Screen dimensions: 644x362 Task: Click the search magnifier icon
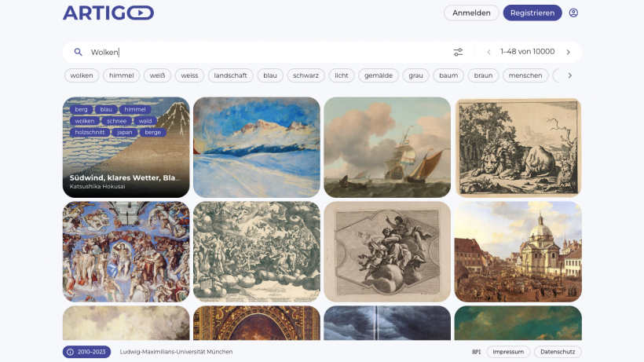pyautogui.click(x=78, y=52)
